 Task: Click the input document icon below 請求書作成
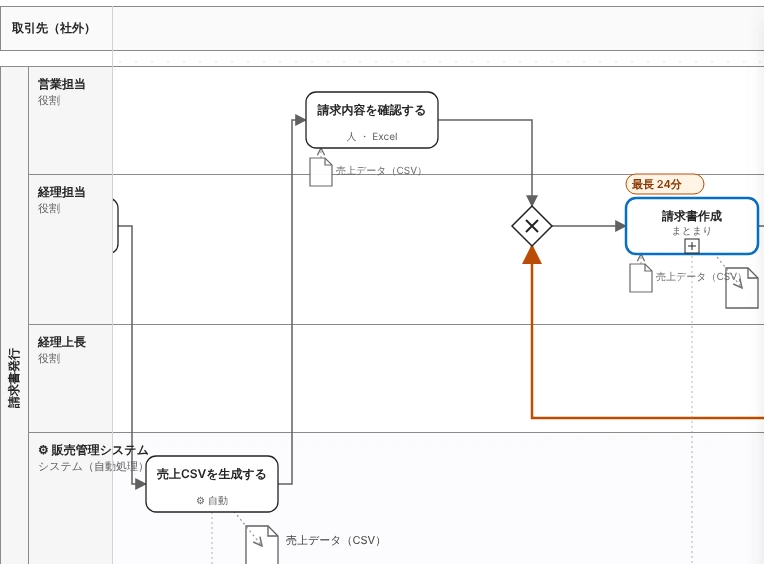[x=641, y=278]
